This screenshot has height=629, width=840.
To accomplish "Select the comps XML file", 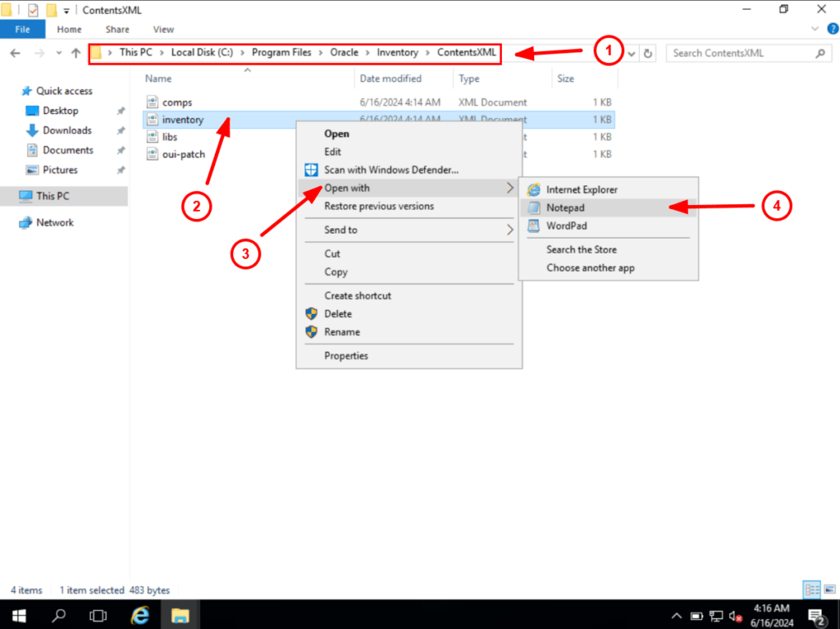I will pyautogui.click(x=177, y=103).
